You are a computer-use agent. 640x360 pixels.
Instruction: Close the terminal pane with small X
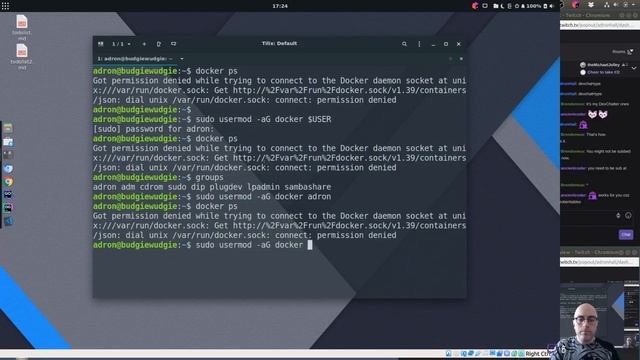pyautogui.click(x=461, y=59)
